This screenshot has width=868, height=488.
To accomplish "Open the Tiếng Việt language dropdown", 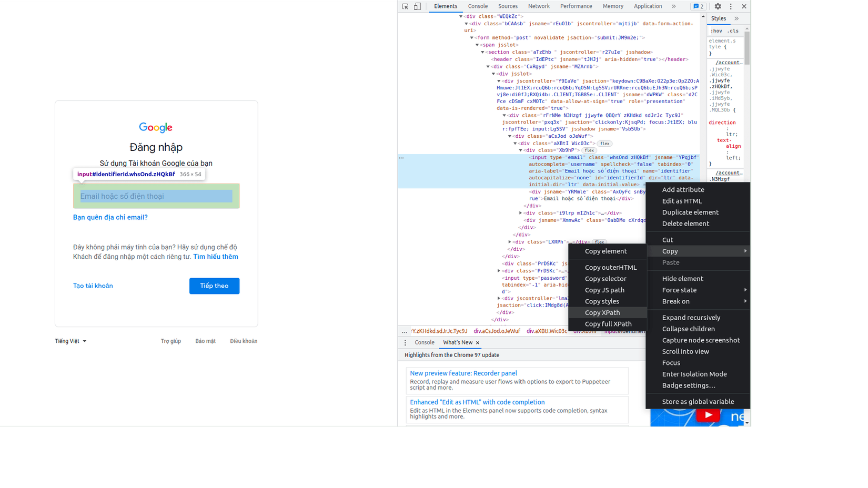I will tap(70, 341).
